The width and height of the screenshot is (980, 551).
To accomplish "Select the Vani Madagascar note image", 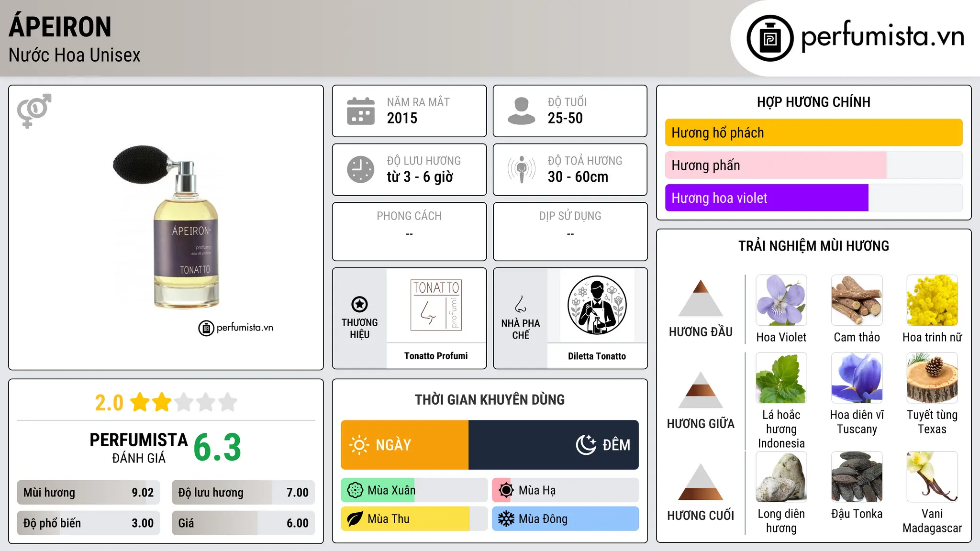I will pos(932,477).
